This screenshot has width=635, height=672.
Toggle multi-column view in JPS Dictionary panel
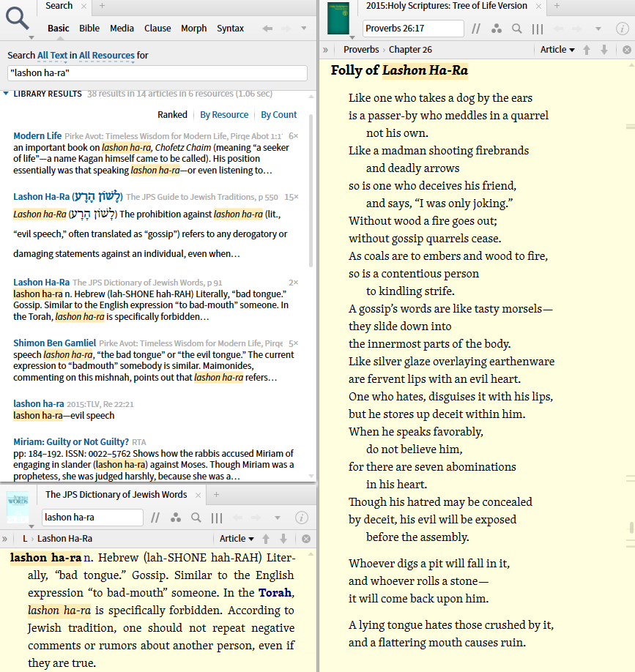(217, 518)
